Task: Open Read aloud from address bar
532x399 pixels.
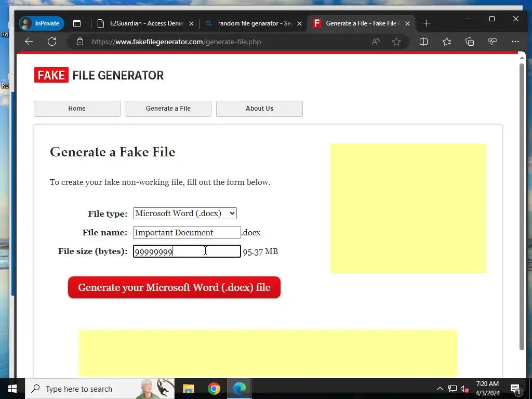Action: coord(376,42)
